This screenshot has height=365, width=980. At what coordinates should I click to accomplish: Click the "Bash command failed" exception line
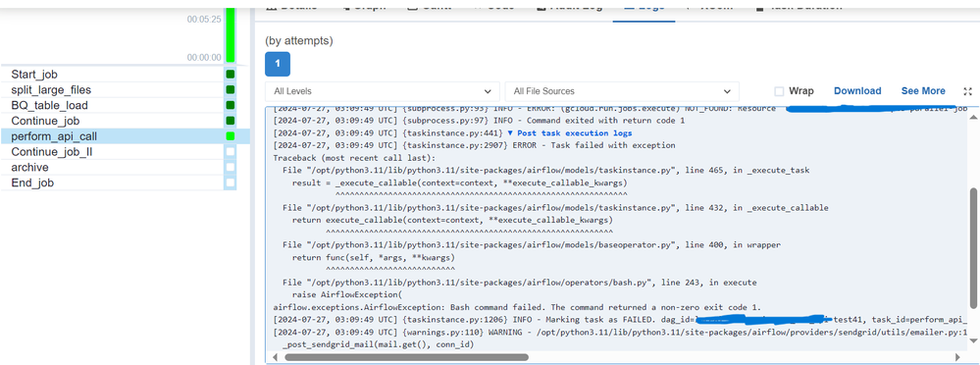click(x=518, y=307)
